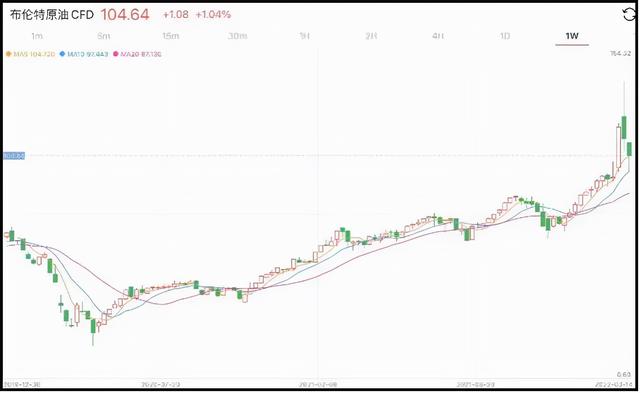
Task: Click the pink MA20 indicator dot
Action: click(116, 54)
